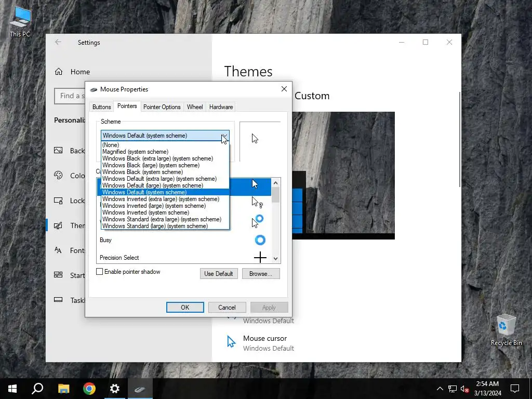This screenshot has width=532, height=399.
Task: Click muted volume tray icon
Action: click(465, 389)
